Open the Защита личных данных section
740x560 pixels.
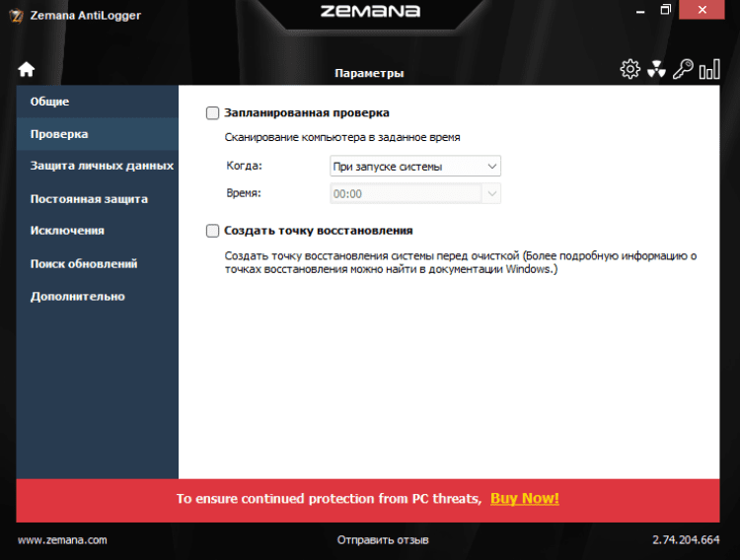click(x=98, y=166)
